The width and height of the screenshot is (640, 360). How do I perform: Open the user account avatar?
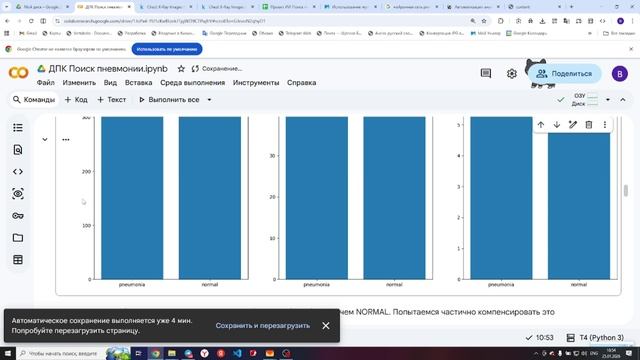[x=620, y=74]
